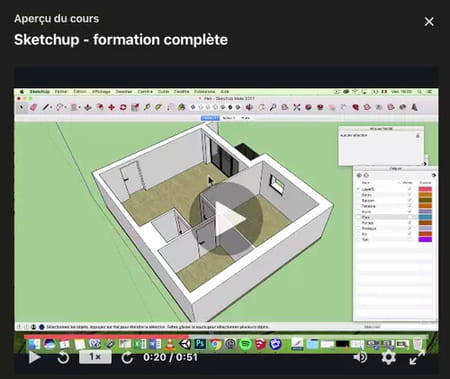Open the Caméra menu in the menu bar

click(145, 91)
